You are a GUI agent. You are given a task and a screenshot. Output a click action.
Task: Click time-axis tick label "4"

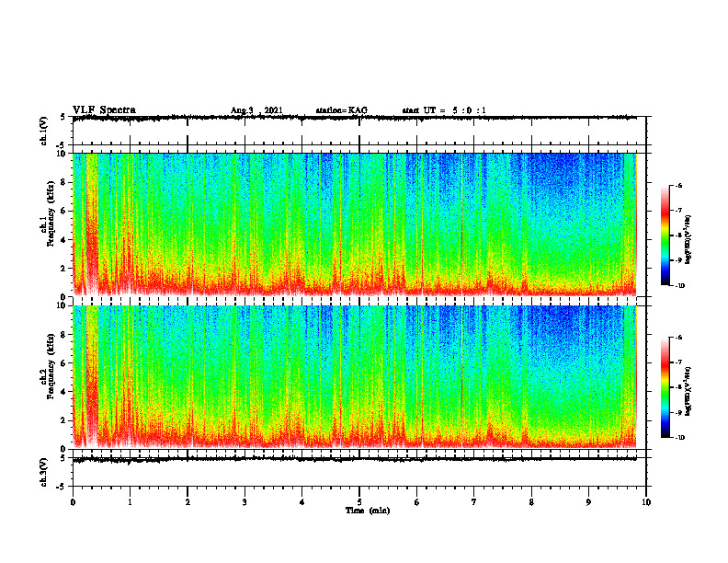(x=302, y=501)
